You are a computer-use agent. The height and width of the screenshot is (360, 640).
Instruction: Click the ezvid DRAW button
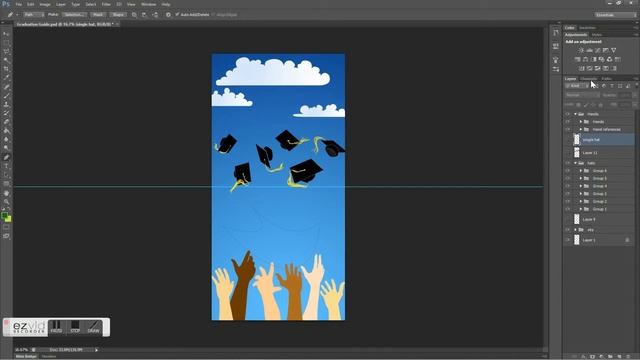pyautogui.click(x=93, y=327)
